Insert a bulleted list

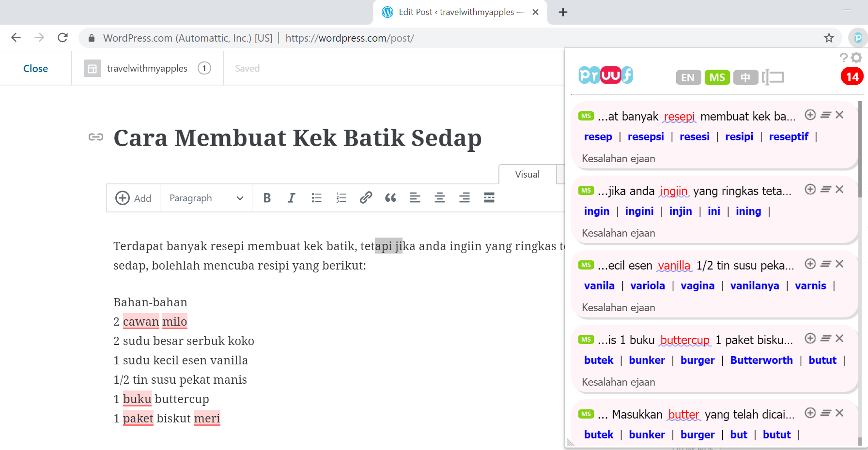(316, 198)
